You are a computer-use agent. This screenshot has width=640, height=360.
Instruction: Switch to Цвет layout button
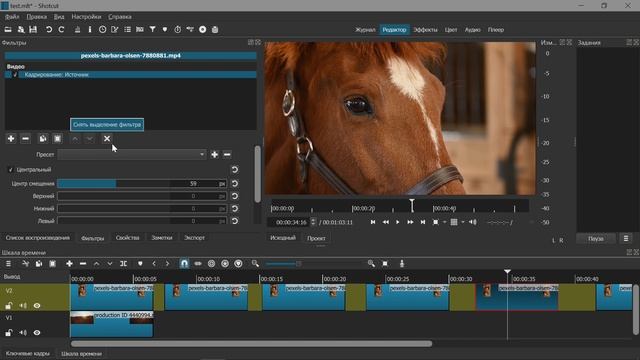coord(451,30)
